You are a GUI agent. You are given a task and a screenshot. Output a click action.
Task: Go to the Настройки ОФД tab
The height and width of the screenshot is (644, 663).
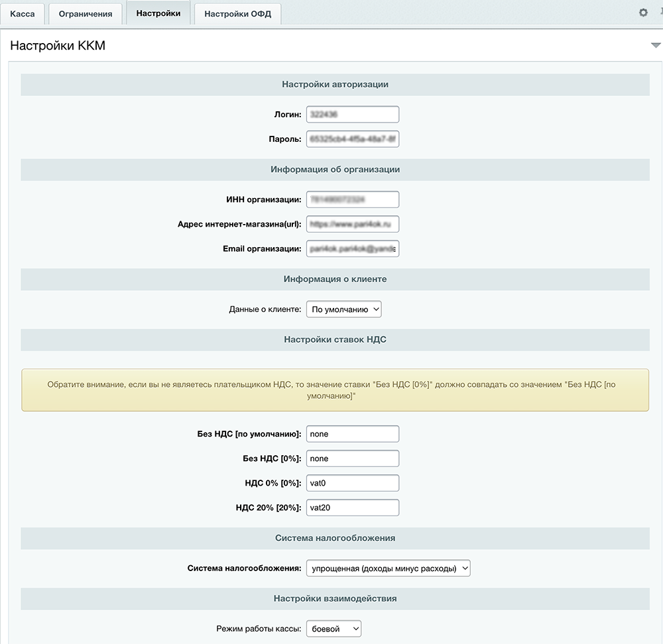click(x=237, y=14)
